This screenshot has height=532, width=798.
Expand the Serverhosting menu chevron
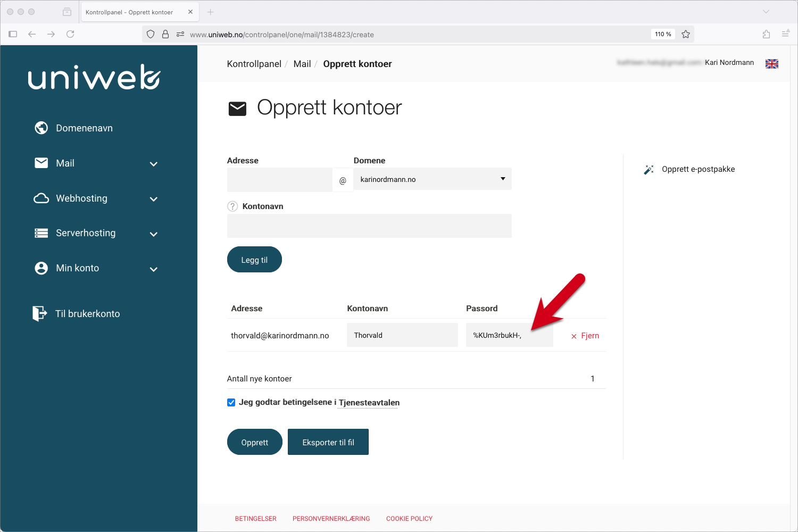tap(154, 234)
